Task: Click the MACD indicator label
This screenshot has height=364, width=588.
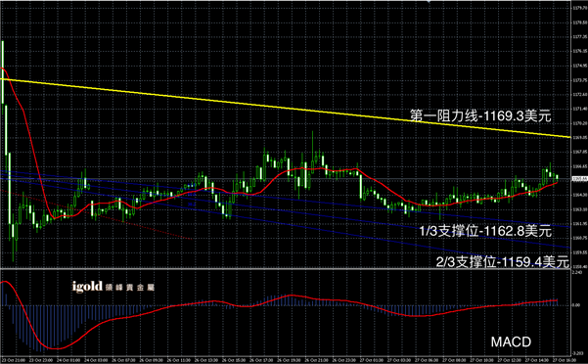Action: (x=511, y=341)
